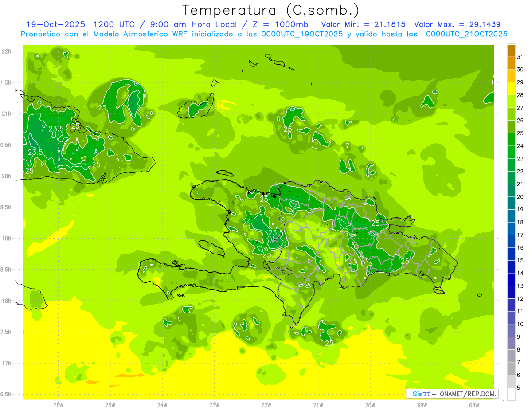This screenshot has height=411, width=532.
Task: Select the Valor Min. = 21.1815 text
Action: click(x=363, y=24)
